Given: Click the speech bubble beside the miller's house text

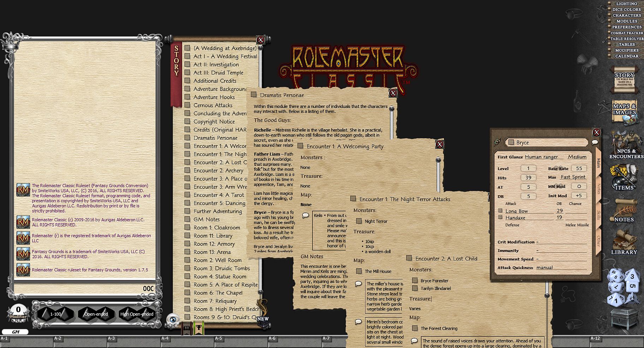Looking at the screenshot, I should (358, 283).
